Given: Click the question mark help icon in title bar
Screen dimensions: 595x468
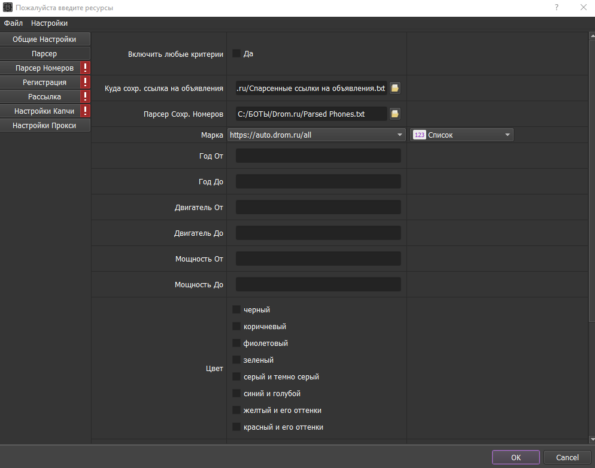Looking at the screenshot, I should (556, 8).
